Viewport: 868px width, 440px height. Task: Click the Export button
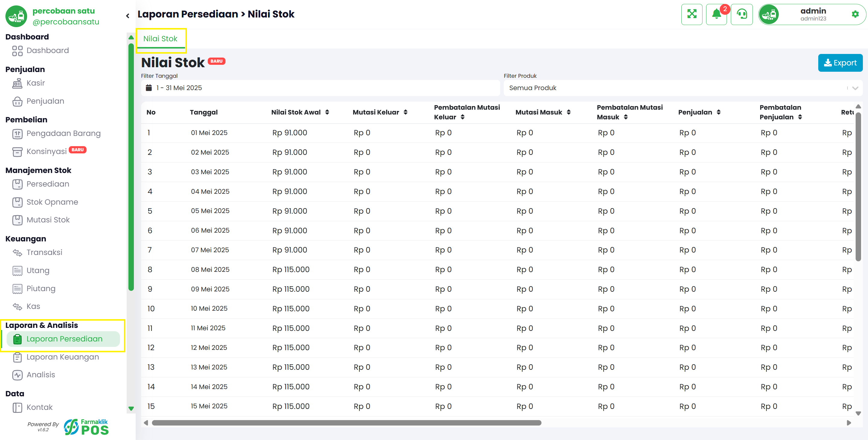click(x=840, y=63)
